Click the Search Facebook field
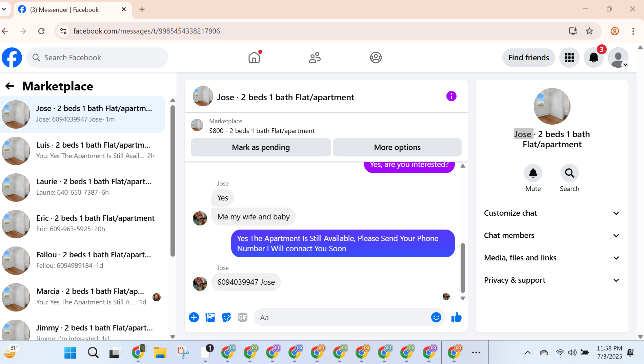Viewport: 644px width, 364px height. [x=97, y=58]
